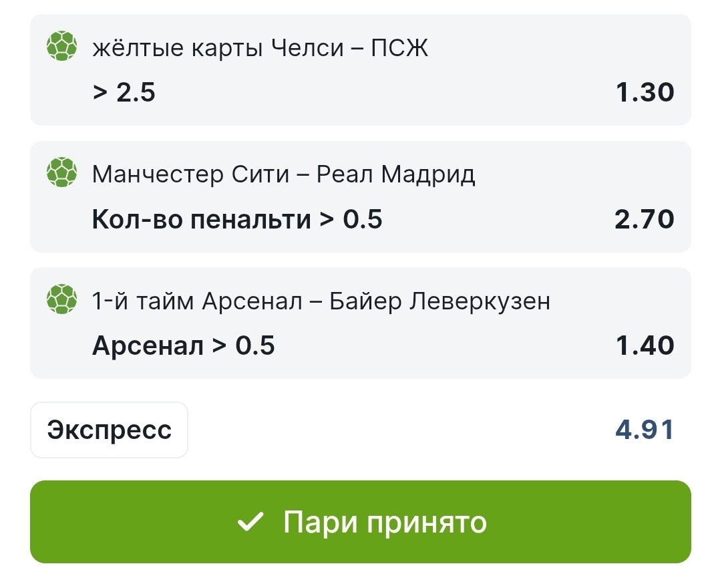Click football icon beside Манчестер Сити – Реал Мадрид

point(61,174)
